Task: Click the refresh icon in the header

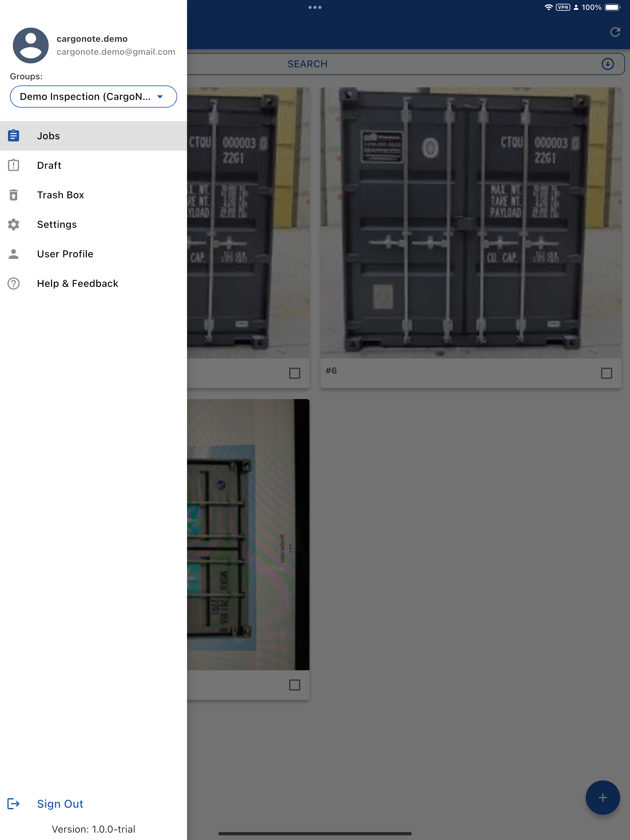Action: point(615,32)
